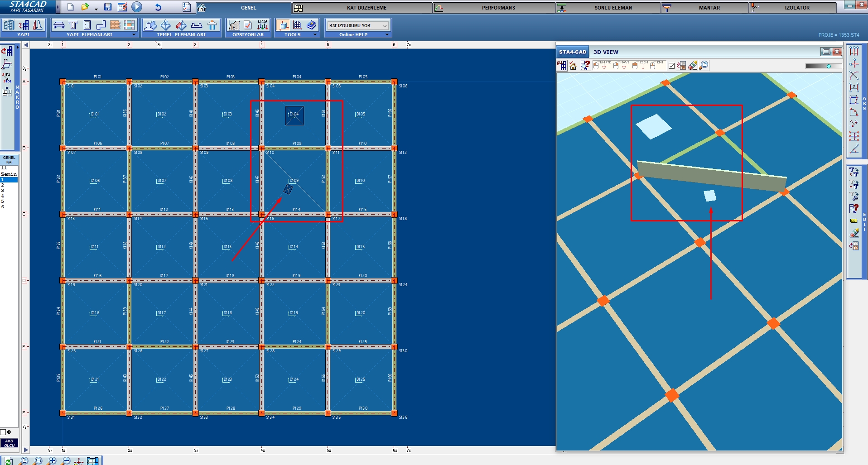Viewport: 868px width, 465px height.
Task: Open the LOADS options icon
Action: pyautogui.click(x=262, y=25)
